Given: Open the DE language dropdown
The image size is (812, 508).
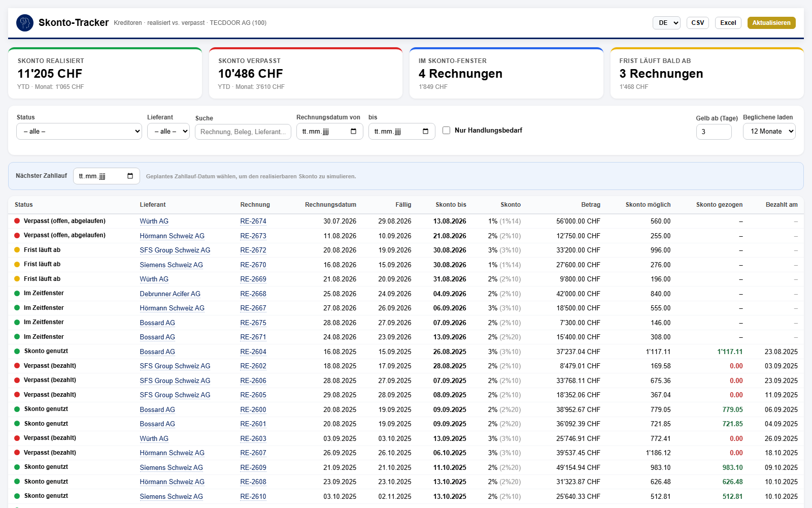Looking at the screenshot, I should coord(666,23).
